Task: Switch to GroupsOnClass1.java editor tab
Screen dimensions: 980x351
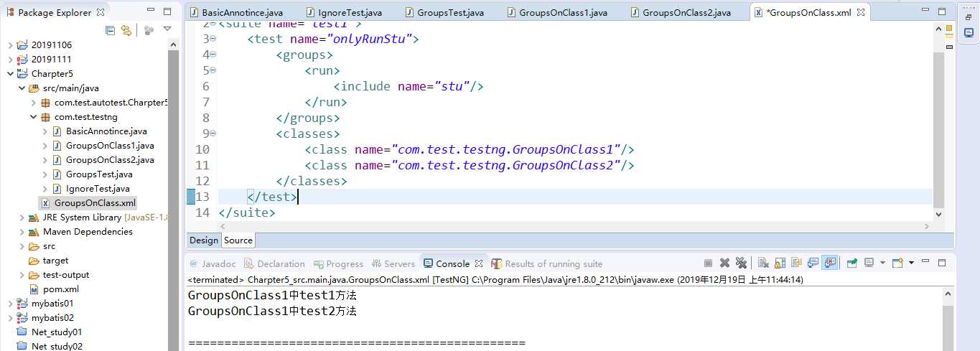Action: click(x=556, y=13)
